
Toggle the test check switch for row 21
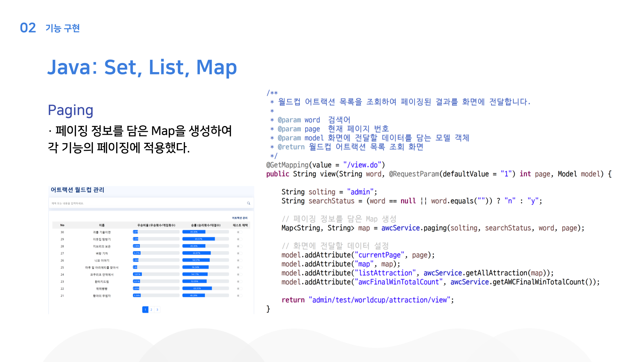pyautogui.click(x=239, y=295)
